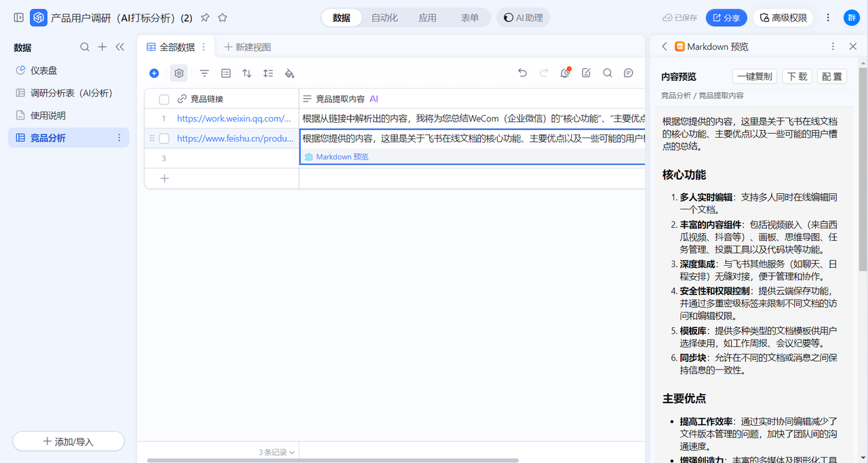
Task: Open the work.weixin.qq.com link
Action: coord(234,119)
